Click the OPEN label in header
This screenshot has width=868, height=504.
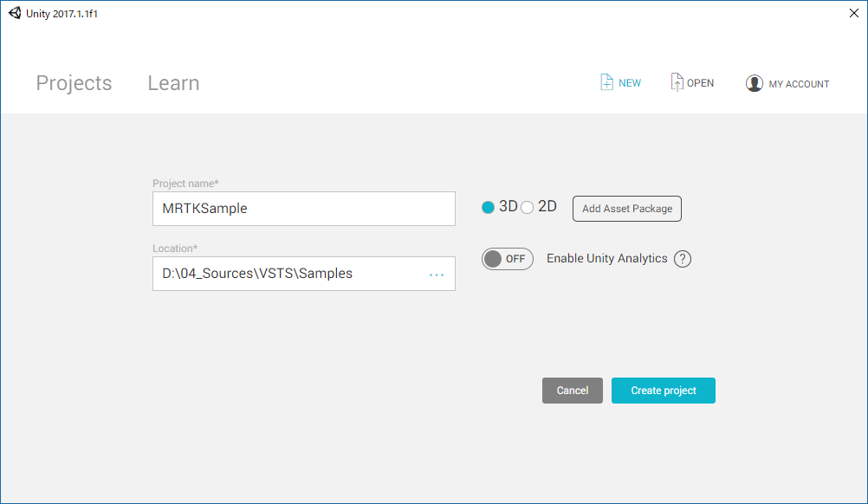click(x=700, y=83)
